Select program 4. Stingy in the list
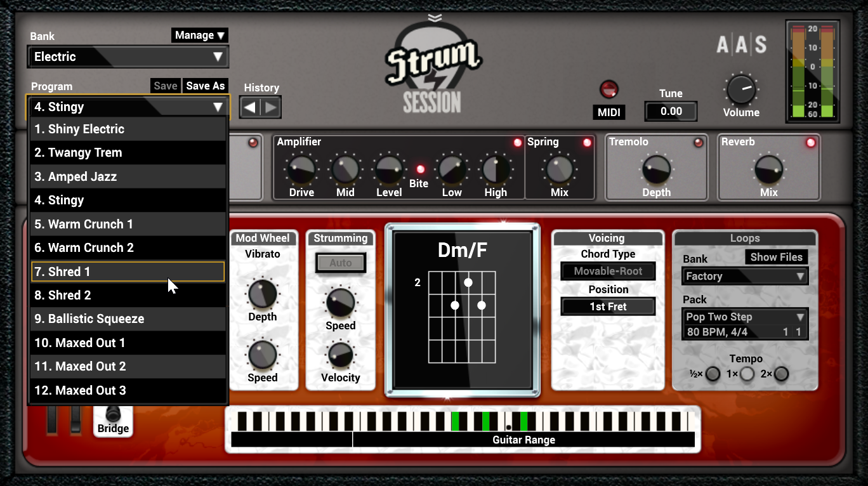Screen dimensions: 868x486 128,200
